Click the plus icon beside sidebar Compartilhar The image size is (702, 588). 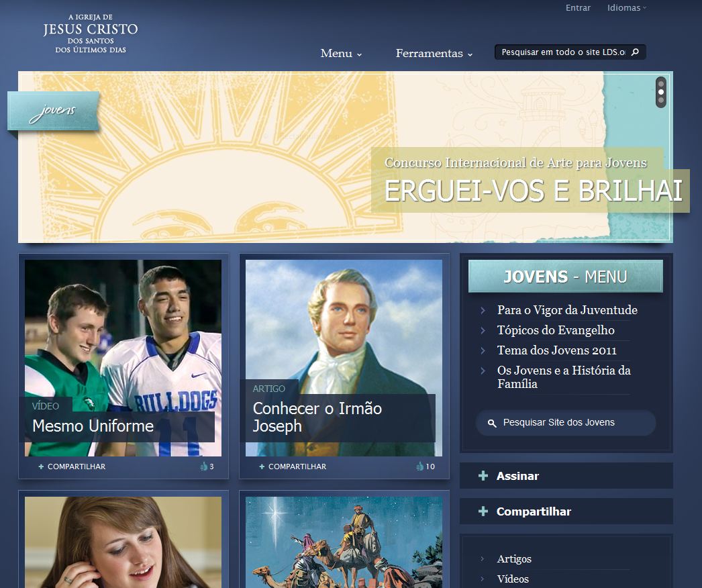click(483, 511)
